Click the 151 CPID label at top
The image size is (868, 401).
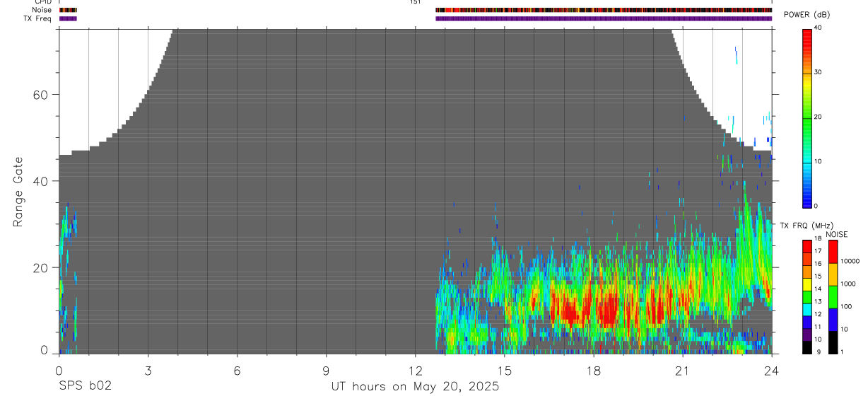click(x=415, y=2)
